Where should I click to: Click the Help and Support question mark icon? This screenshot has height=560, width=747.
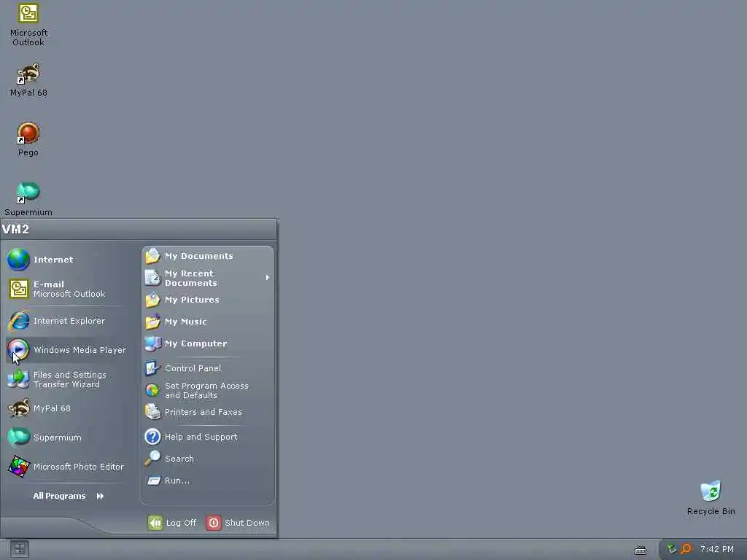[152, 437]
